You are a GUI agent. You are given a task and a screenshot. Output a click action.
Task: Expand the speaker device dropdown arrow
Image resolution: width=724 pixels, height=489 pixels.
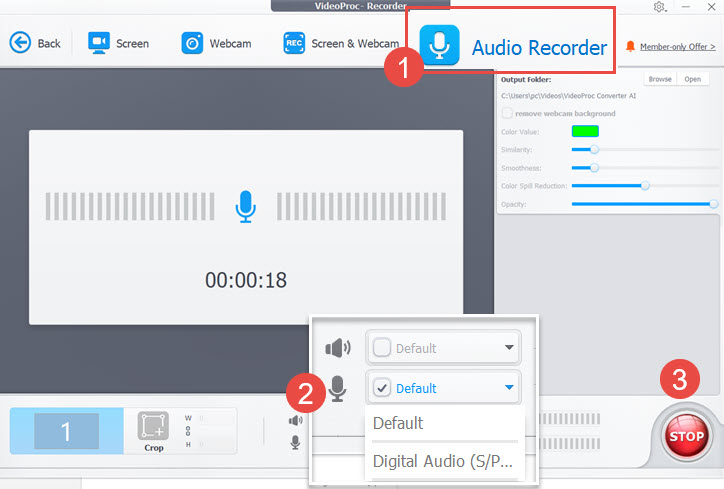(509, 347)
